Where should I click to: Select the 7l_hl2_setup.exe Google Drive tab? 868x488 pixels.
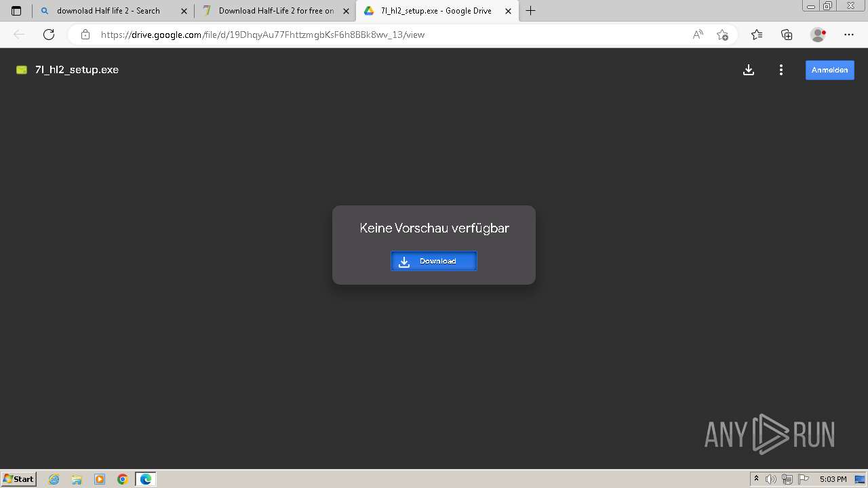[436, 11]
